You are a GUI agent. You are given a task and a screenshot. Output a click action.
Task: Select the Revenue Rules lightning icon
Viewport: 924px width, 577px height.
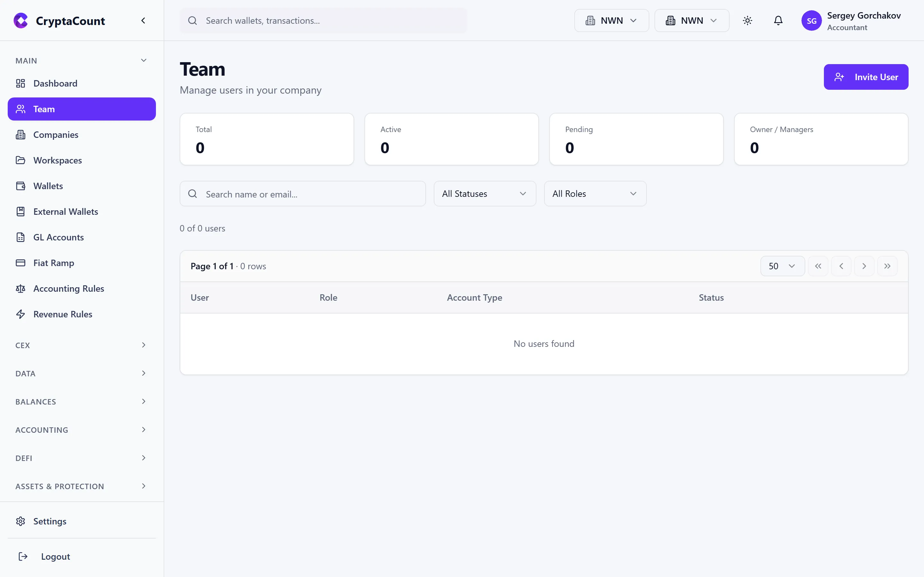[21, 314]
